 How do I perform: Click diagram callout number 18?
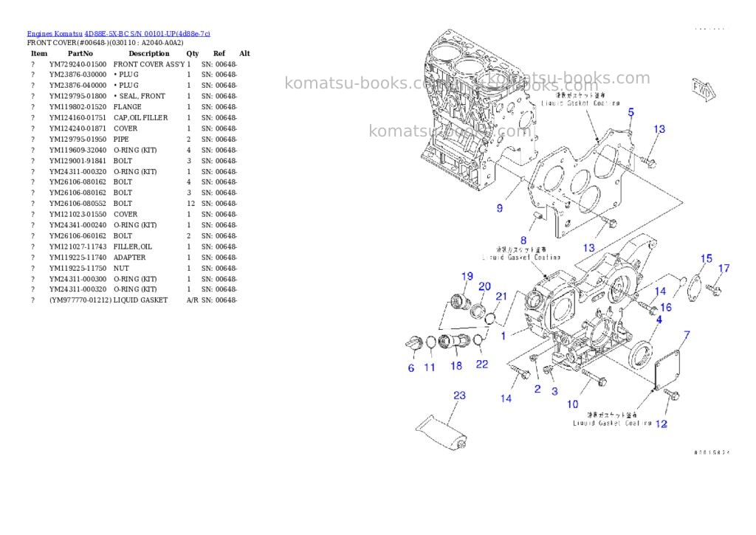[456, 366]
